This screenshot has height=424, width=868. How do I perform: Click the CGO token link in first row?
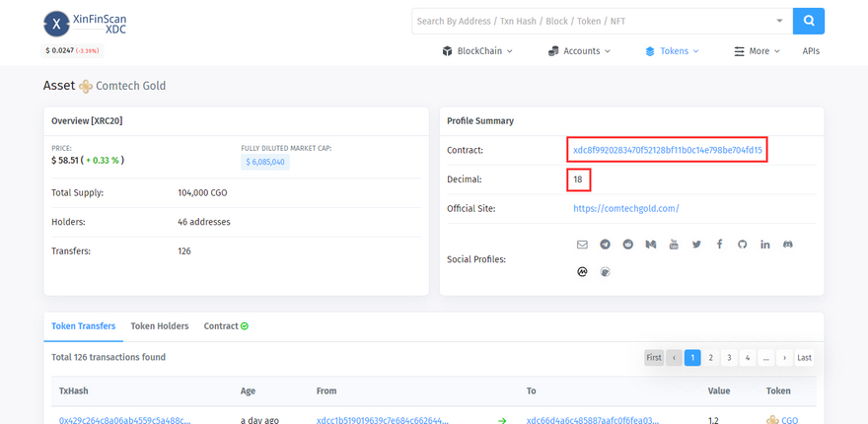coord(789,420)
